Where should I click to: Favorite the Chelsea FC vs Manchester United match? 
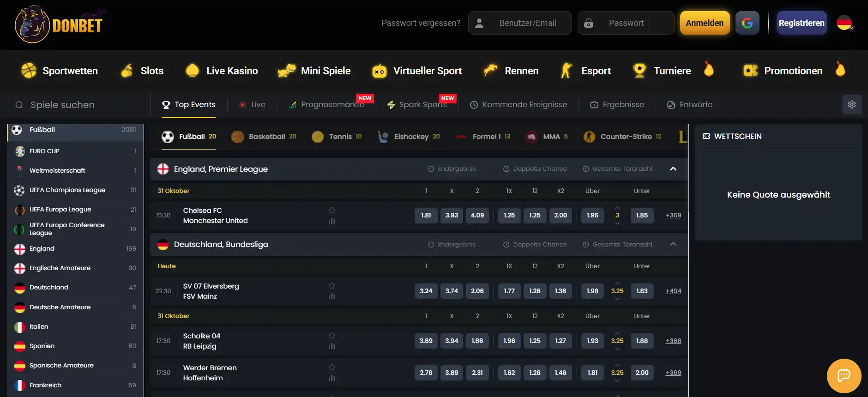tap(332, 210)
